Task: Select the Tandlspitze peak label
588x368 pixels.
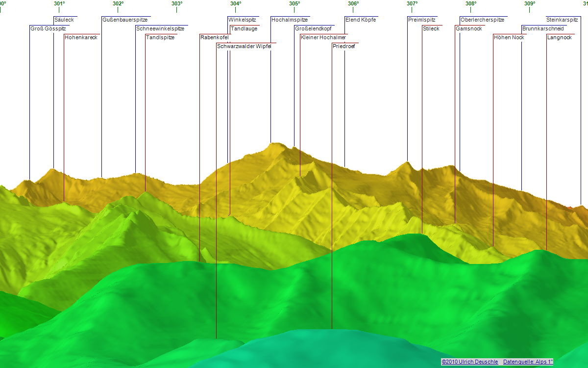Action: point(160,38)
